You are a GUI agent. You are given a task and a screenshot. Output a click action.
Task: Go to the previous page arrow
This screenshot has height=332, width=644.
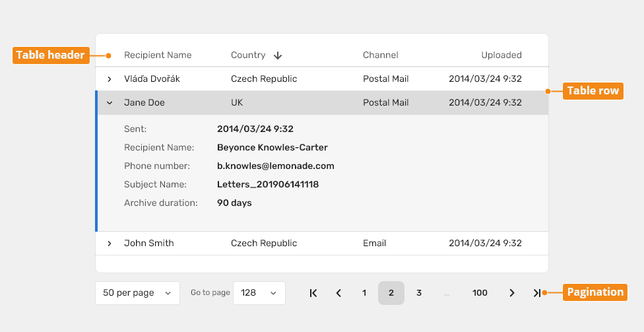(x=338, y=293)
